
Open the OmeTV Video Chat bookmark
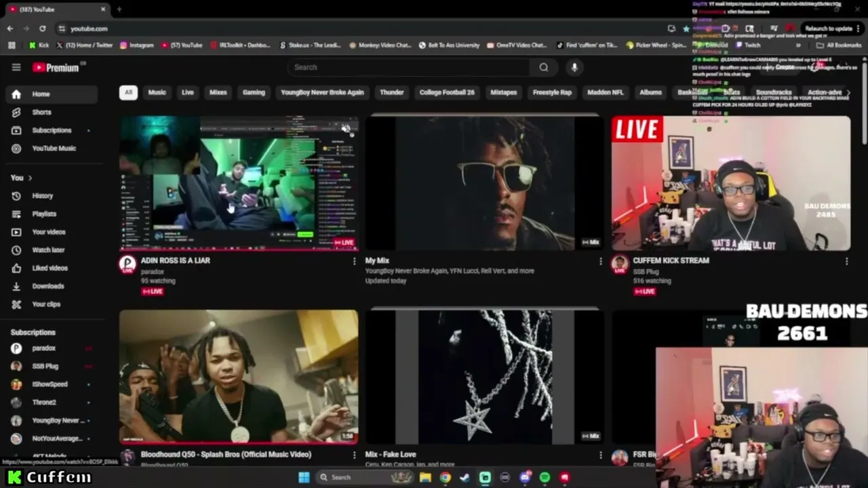[x=515, y=45]
